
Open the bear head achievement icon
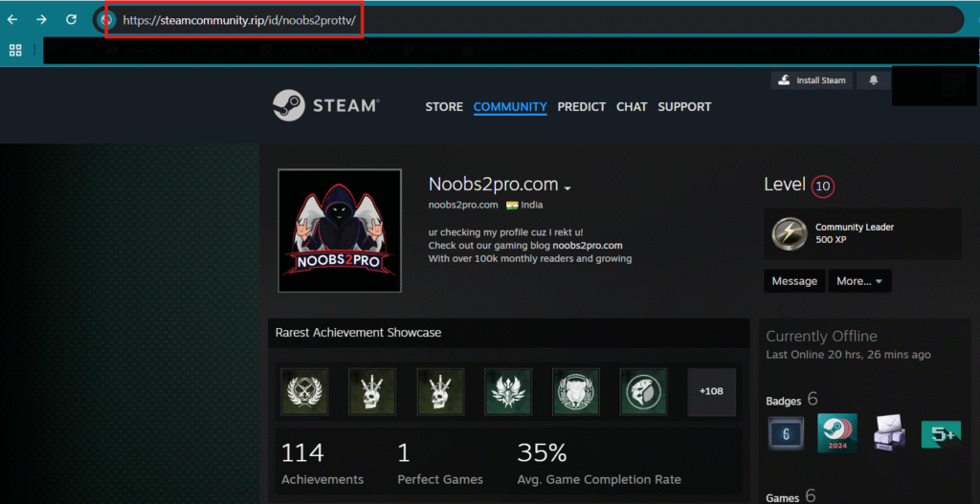pos(575,391)
